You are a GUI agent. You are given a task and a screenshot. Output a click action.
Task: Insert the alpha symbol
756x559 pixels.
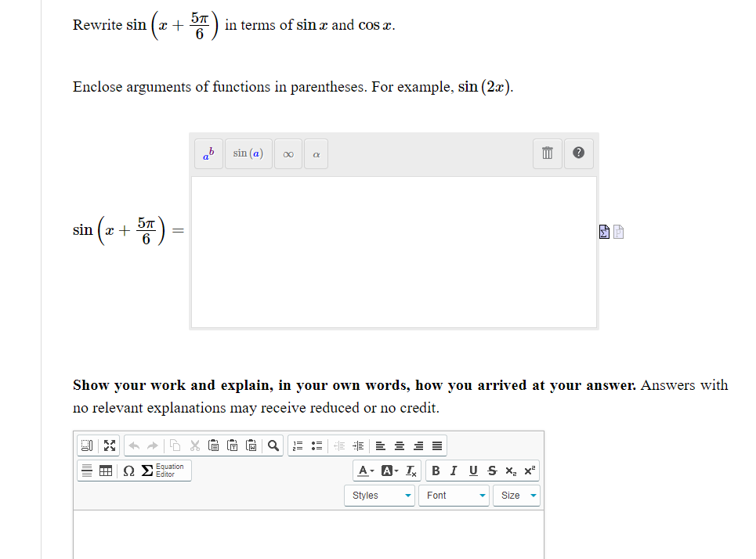316,153
